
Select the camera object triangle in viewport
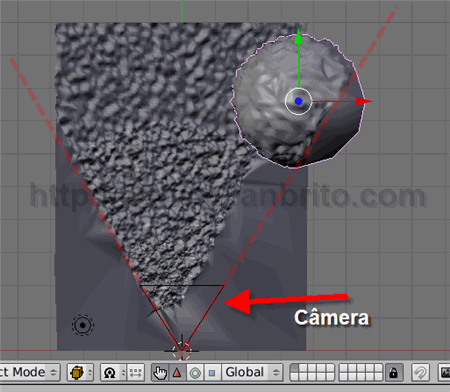point(182,318)
